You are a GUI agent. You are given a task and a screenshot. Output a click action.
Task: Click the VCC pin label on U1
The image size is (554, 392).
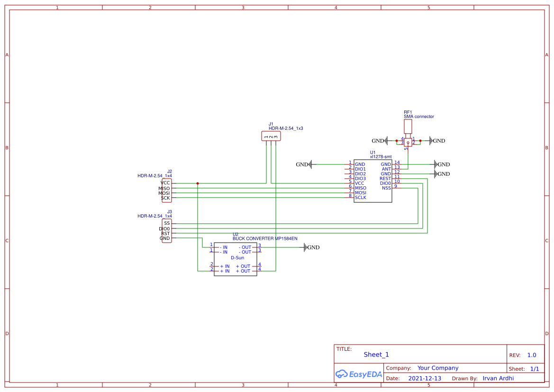coord(359,183)
